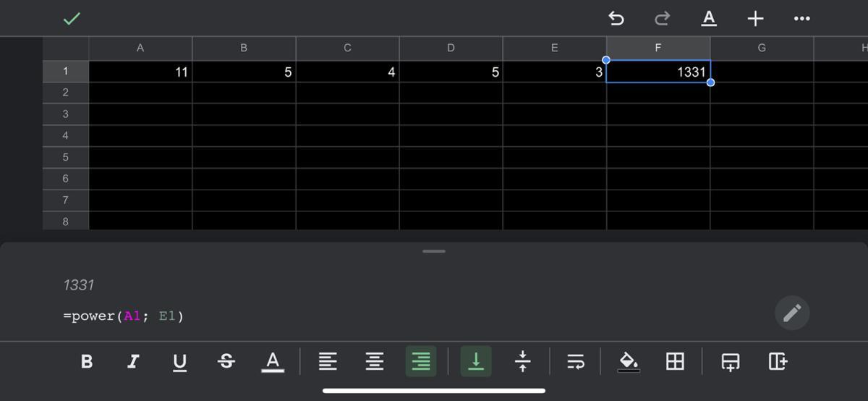Screen dimensions: 868x401
Task: Toggle italic formatting
Action: [x=133, y=361]
